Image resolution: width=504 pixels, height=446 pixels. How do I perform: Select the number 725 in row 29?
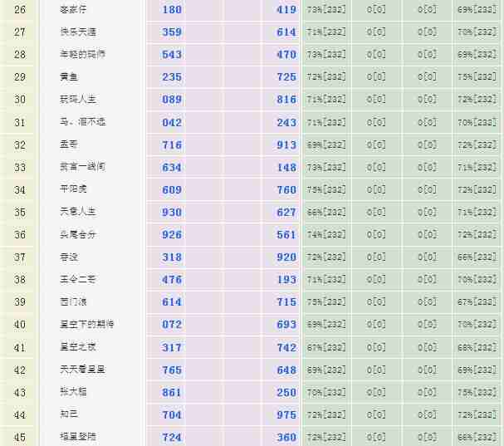pos(286,77)
